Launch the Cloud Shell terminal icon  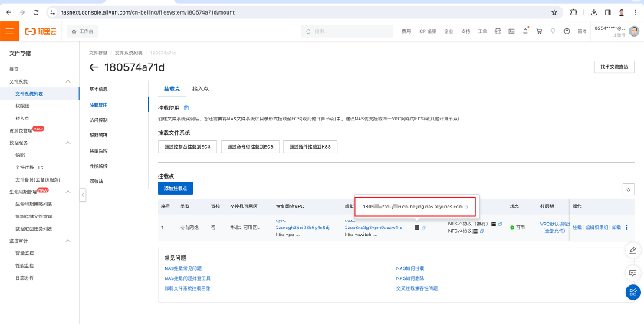tap(511, 31)
